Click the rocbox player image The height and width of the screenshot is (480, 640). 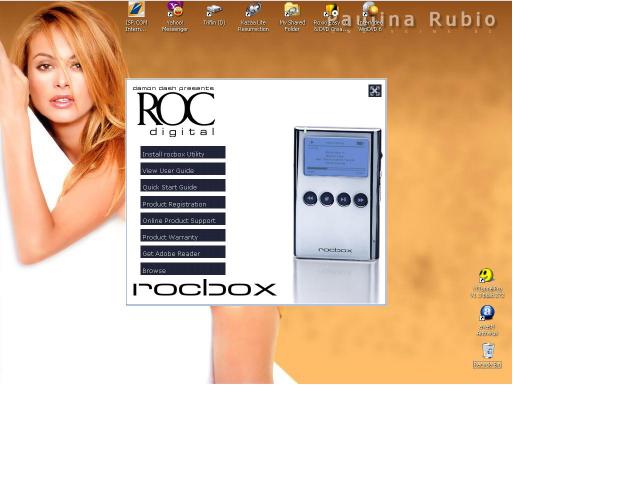337,193
